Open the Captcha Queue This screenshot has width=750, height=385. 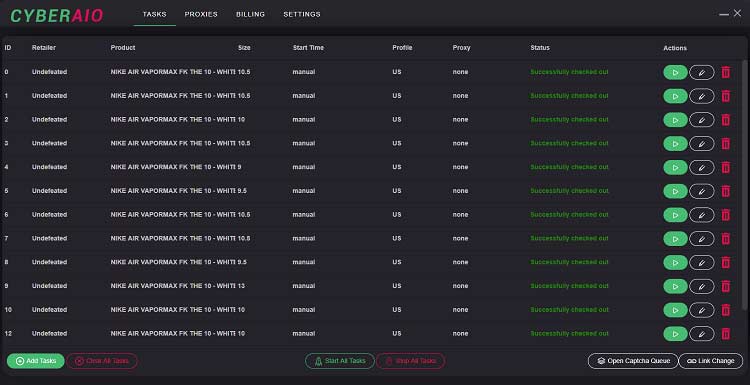pos(633,361)
